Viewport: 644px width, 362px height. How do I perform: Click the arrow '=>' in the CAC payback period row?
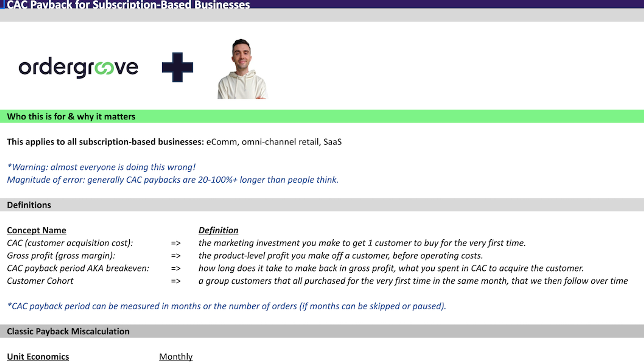[176, 268]
